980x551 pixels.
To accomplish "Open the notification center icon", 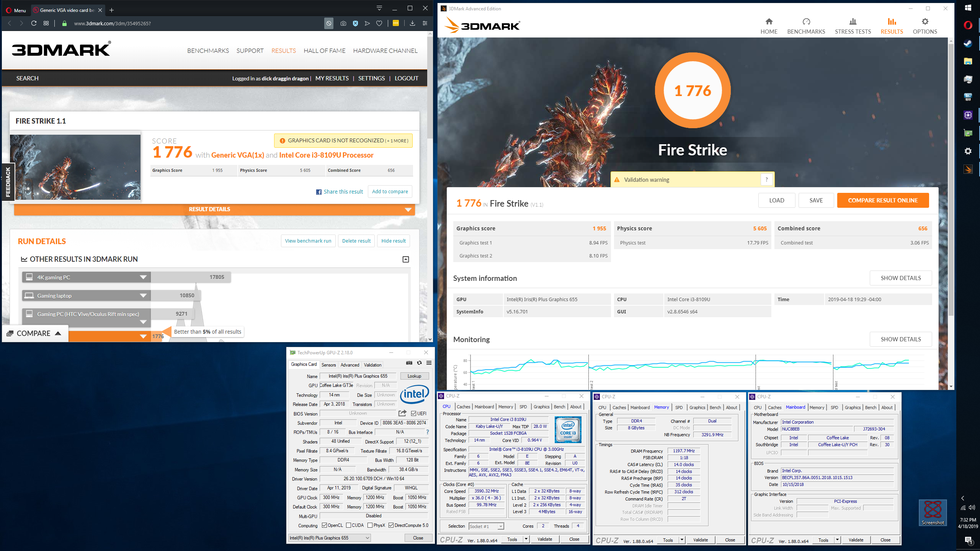I will [x=968, y=540].
